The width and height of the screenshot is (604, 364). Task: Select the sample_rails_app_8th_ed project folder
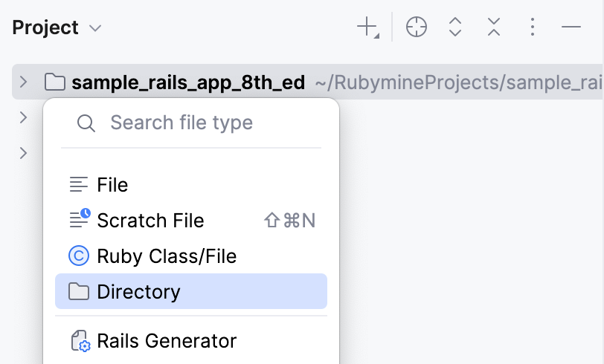[x=187, y=82]
